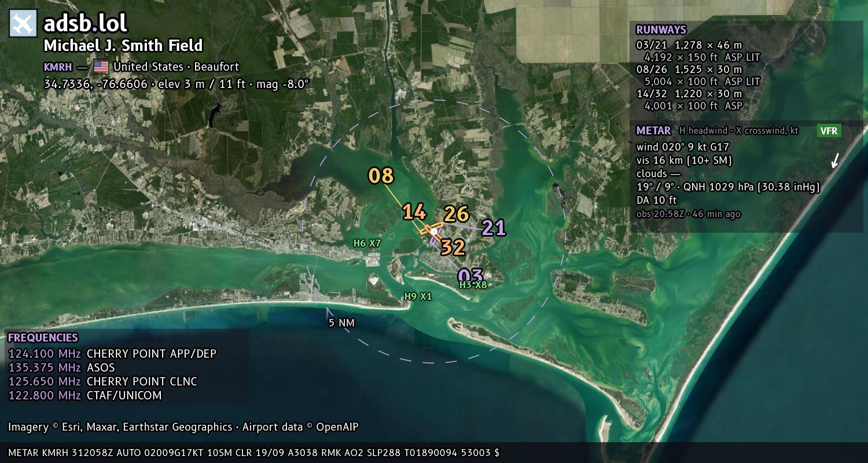Click the H9 X1 heliport marker
The image size is (868, 463).
coord(418,296)
